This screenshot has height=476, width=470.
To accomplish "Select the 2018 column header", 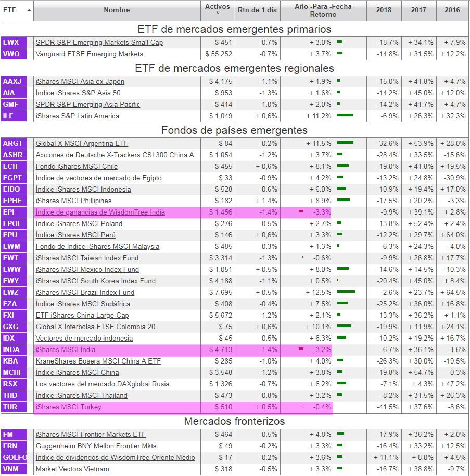I will pyautogui.click(x=384, y=10).
